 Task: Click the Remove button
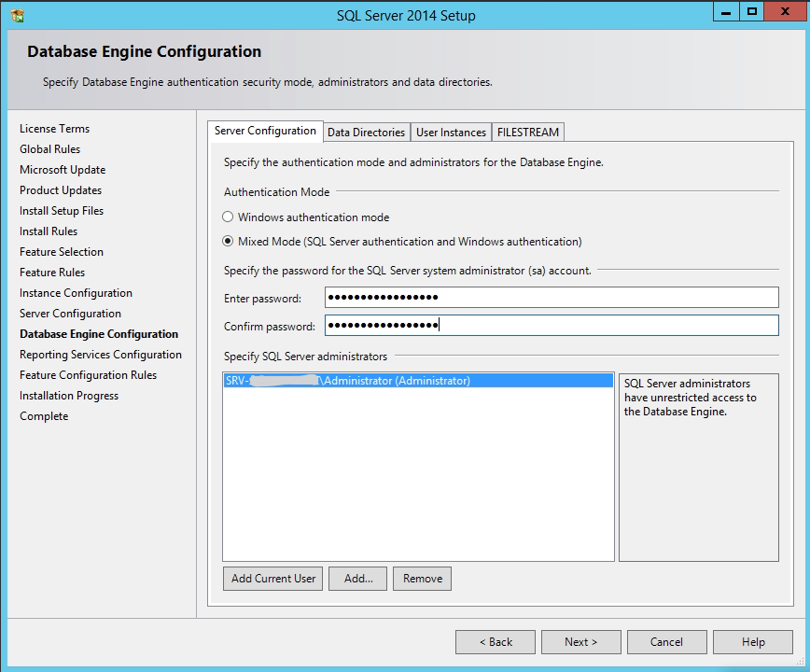[x=422, y=579]
